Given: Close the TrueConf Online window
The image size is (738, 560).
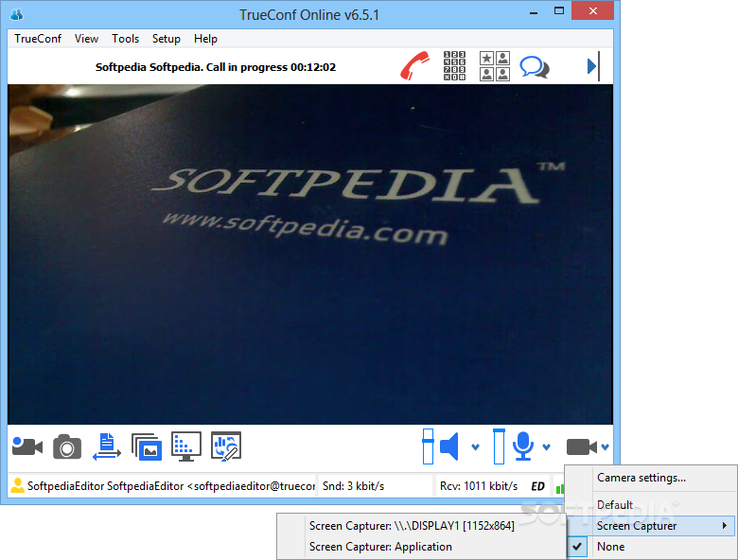Looking at the screenshot, I should pos(593,10).
